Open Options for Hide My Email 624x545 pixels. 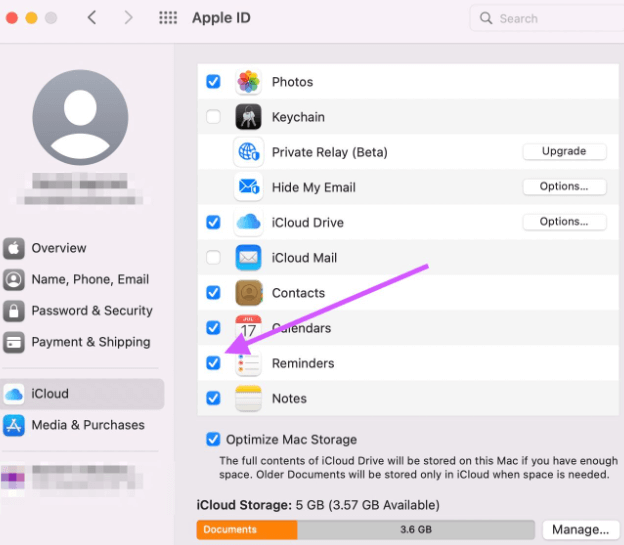tap(564, 186)
